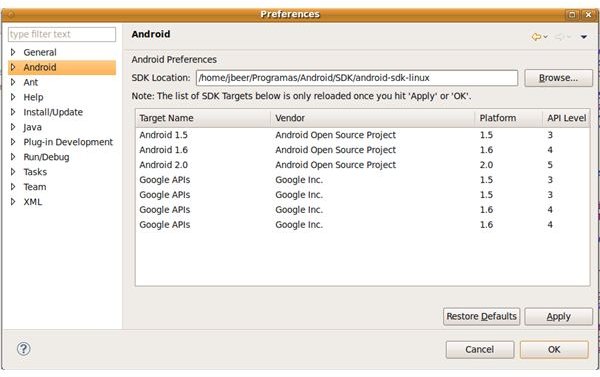Screen dimensions: 600x377
Task: Sort by Platform column header
Action: pos(509,118)
